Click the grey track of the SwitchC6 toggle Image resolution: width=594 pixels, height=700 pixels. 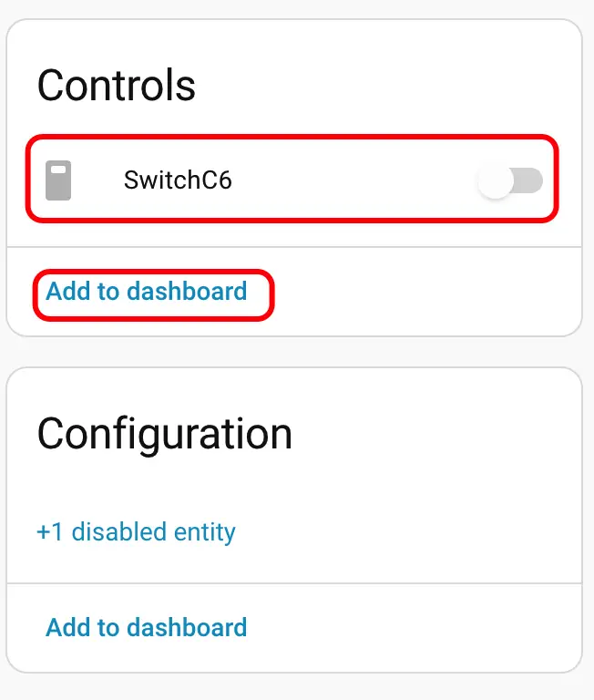pyautogui.click(x=529, y=181)
